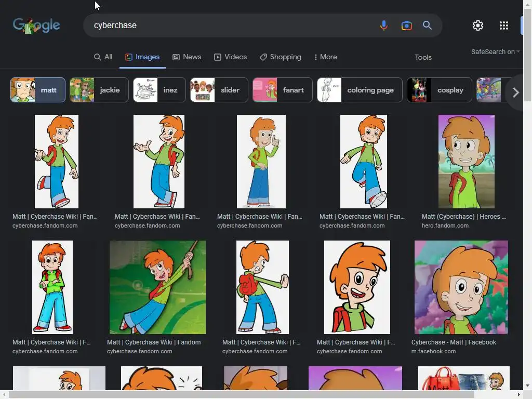Open Cyberchase - Matt | Facebook title link
532x399 pixels.
pyautogui.click(x=454, y=342)
